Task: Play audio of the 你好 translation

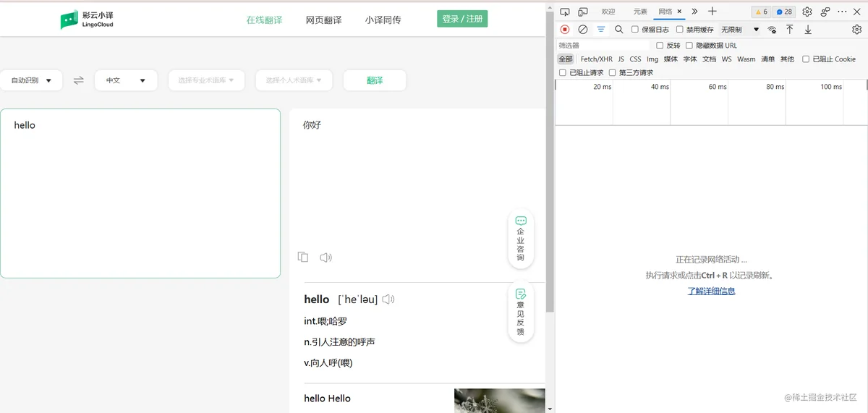Action: click(x=325, y=257)
